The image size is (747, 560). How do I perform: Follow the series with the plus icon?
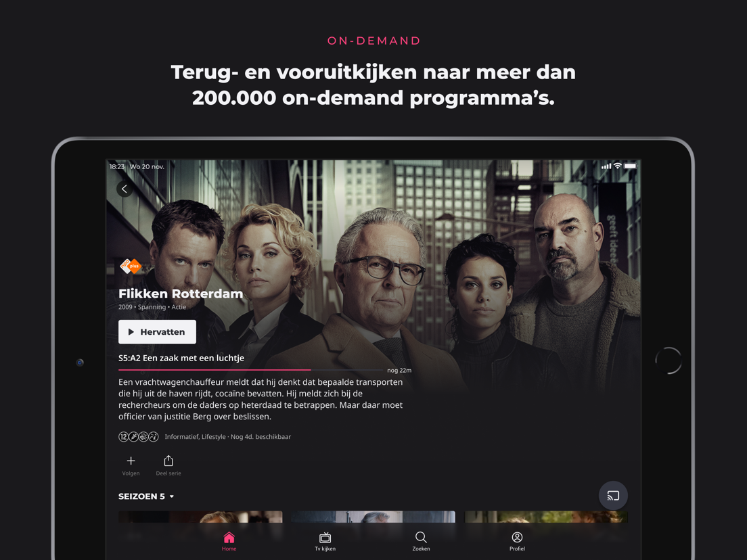[131, 461]
